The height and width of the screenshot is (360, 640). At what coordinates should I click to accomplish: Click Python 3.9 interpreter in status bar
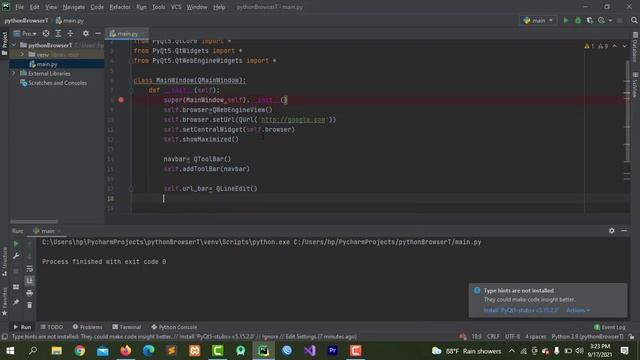[587, 337]
